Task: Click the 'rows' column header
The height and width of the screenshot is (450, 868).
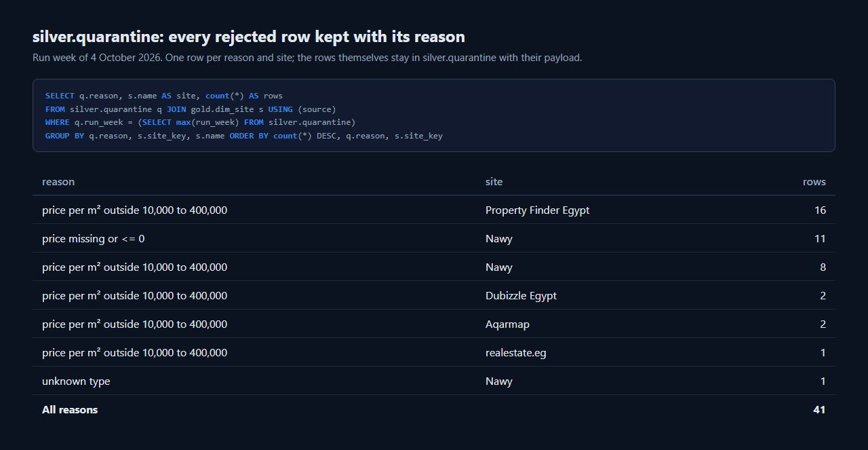Action: [814, 182]
